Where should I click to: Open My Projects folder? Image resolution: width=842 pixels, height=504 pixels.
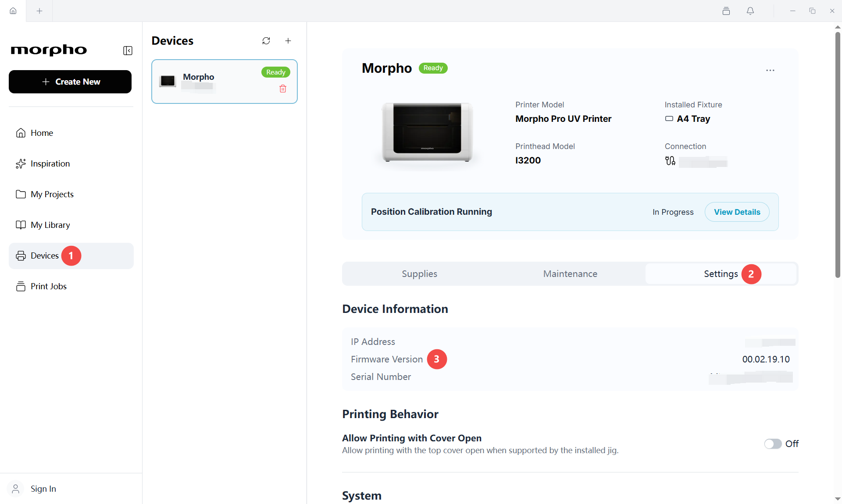pos(71,194)
